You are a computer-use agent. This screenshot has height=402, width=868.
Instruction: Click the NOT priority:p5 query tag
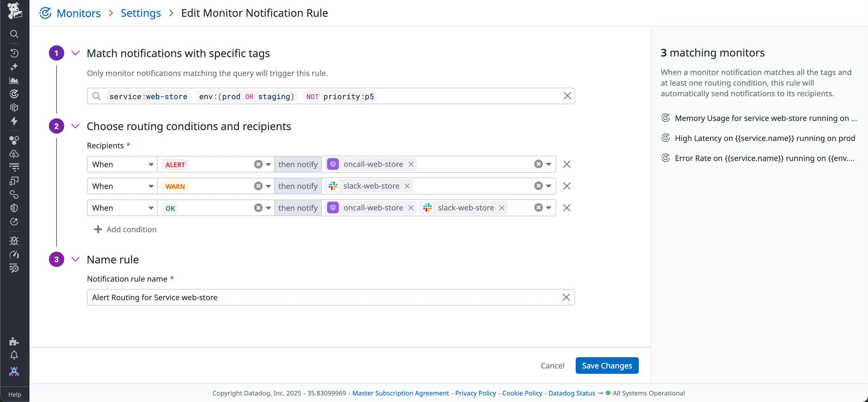[340, 96]
